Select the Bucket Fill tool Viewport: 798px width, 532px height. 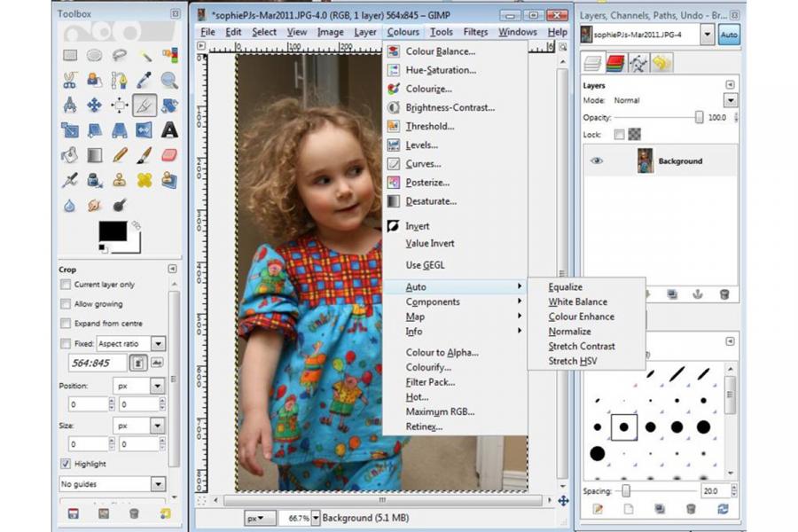click(69, 155)
